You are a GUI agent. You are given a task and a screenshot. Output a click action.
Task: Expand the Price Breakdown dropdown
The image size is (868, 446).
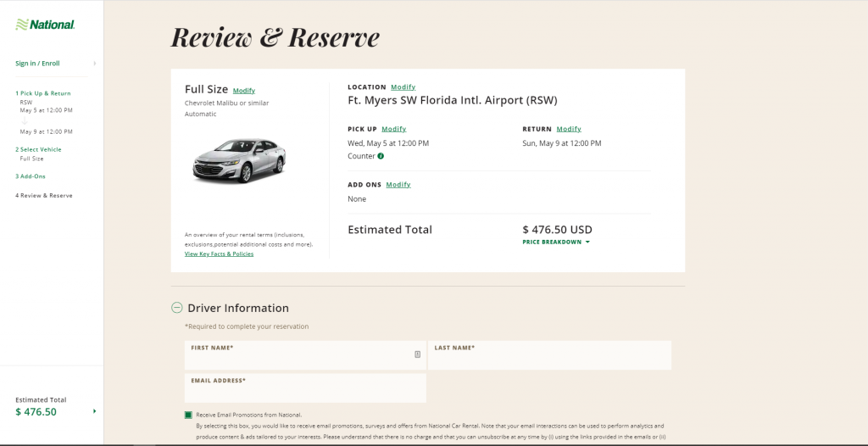pos(556,243)
